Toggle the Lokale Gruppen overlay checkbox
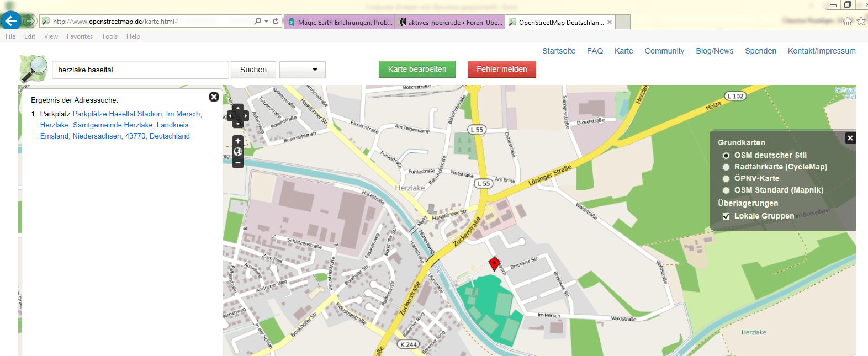This screenshot has height=356, width=868. [x=726, y=216]
